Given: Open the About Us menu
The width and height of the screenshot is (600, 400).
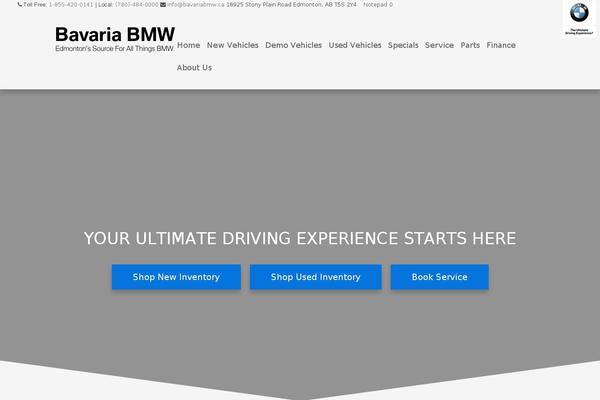Looking at the screenshot, I should (x=194, y=67).
